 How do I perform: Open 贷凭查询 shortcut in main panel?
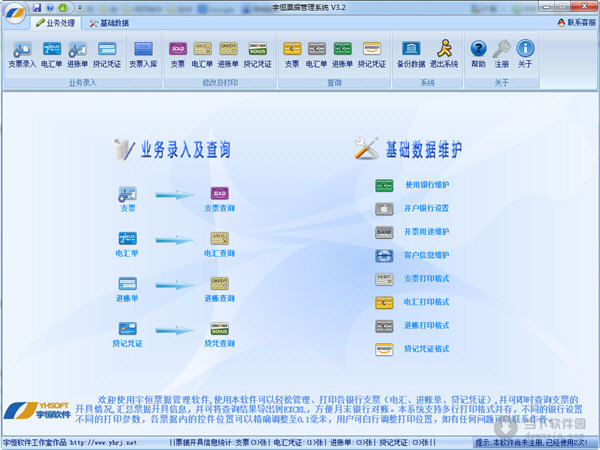pos(220,334)
